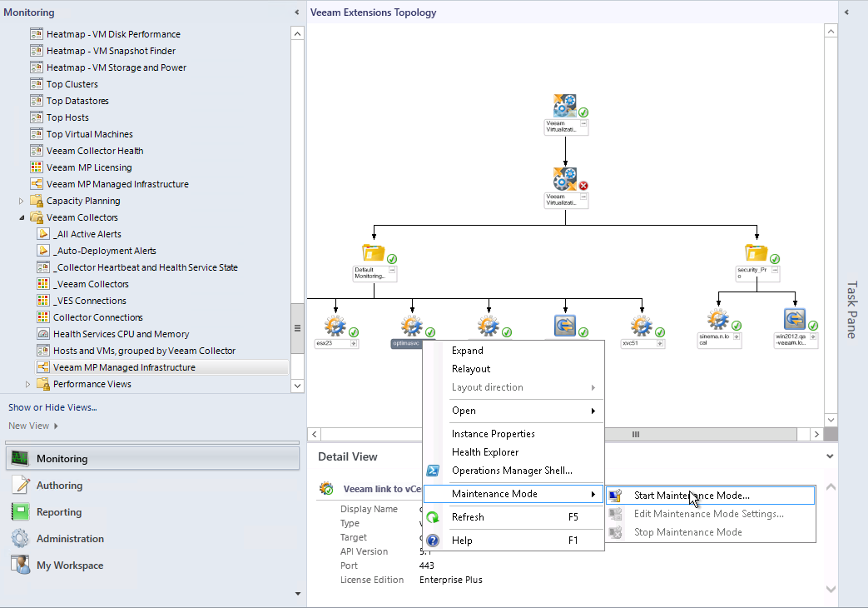Select the security_Pro folder node
This screenshot has width=868, height=608.
[x=756, y=252]
